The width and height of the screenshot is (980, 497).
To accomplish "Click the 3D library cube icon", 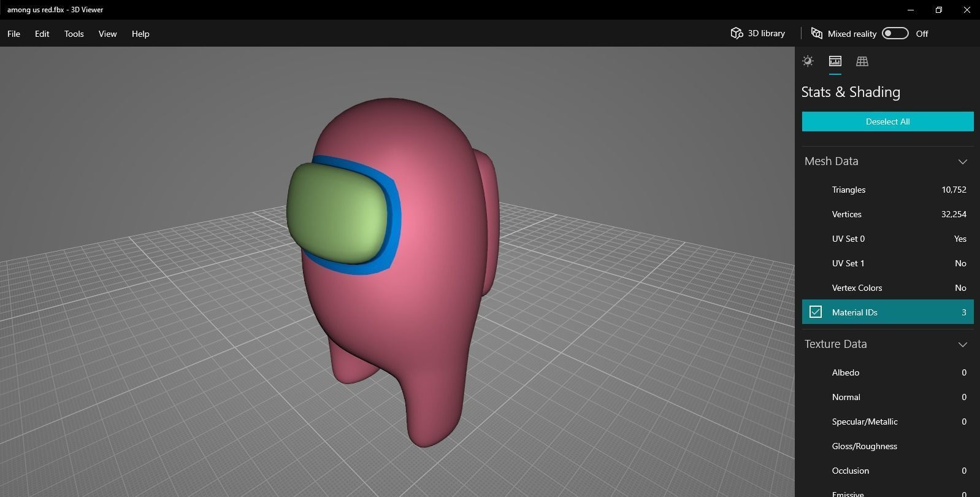I will point(737,33).
